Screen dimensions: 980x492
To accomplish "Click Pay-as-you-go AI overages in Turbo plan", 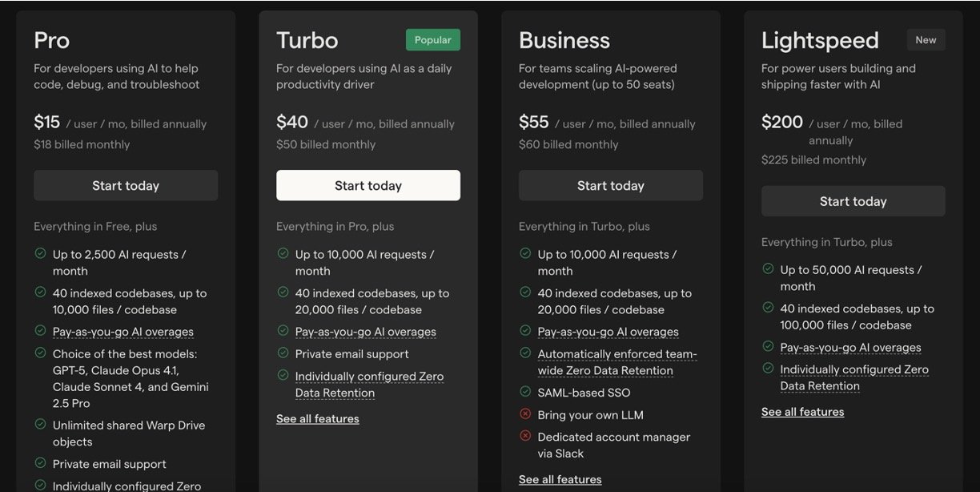I will coord(366,332).
